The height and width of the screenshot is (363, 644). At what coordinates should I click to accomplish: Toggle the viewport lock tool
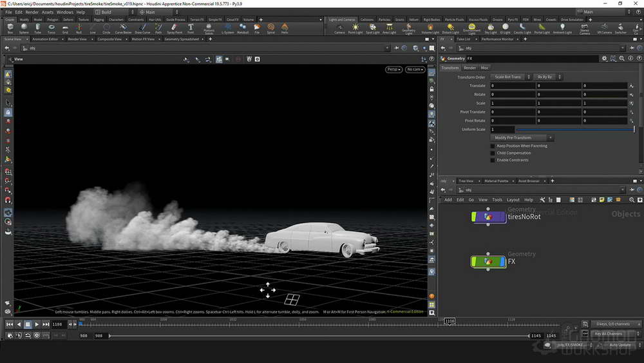click(8, 112)
